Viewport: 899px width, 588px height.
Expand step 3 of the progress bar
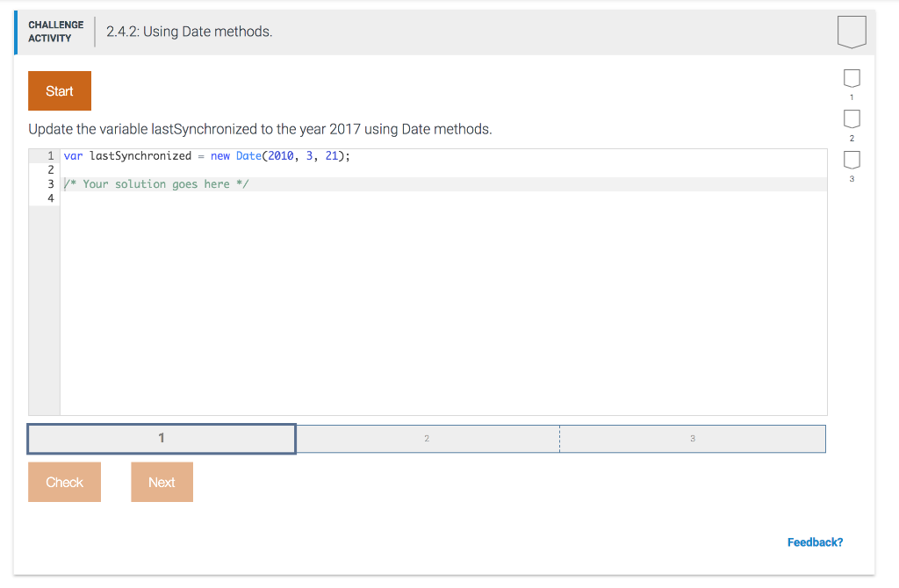pyautogui.click(x=693, y=438)
